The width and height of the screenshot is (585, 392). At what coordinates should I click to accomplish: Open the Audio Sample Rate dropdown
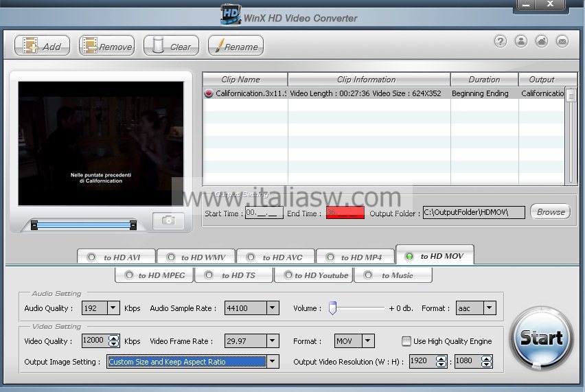click(x=273, y=308)
